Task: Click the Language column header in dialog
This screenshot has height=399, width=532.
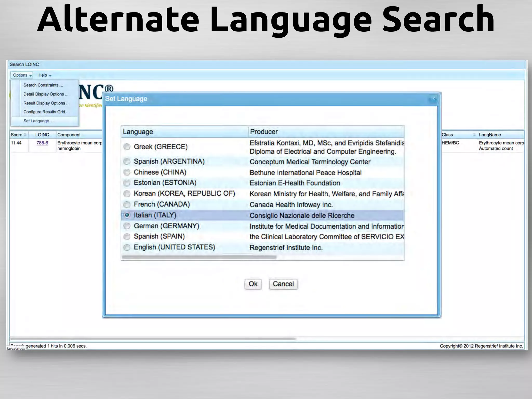Action: [184, 132]
